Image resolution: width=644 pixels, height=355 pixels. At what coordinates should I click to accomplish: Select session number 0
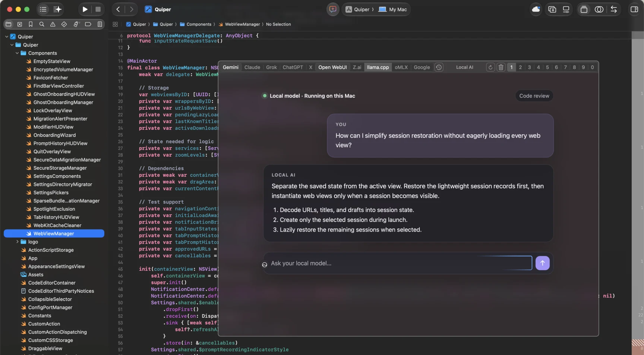592,67
